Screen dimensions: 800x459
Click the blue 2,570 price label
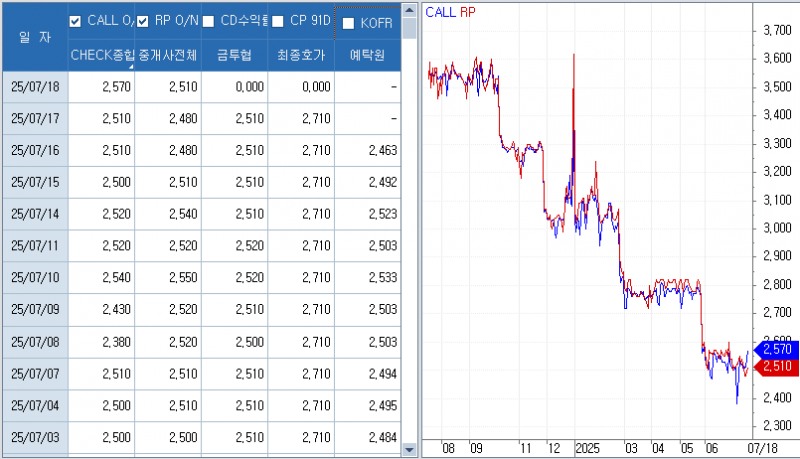777,350
